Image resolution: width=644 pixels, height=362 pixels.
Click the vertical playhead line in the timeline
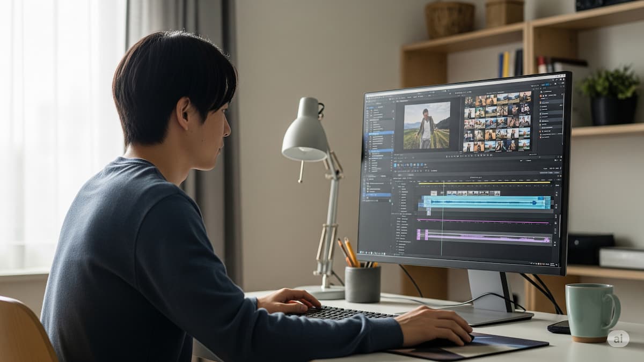(x=442, y=218)
